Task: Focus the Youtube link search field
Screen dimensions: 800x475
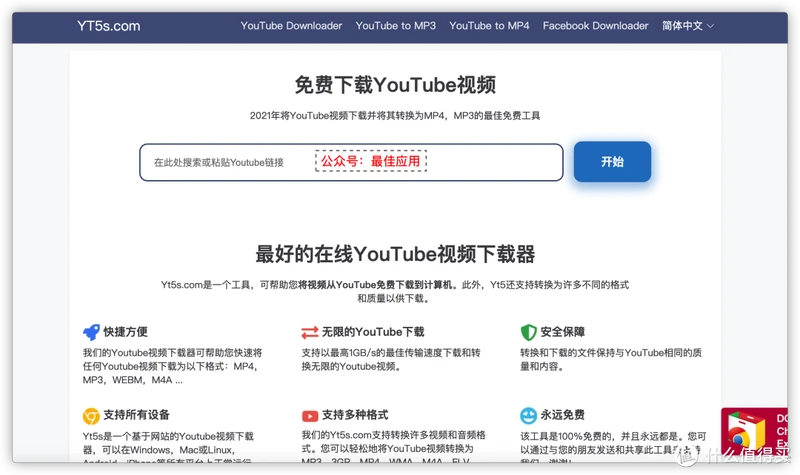Action: click(351, 162)
